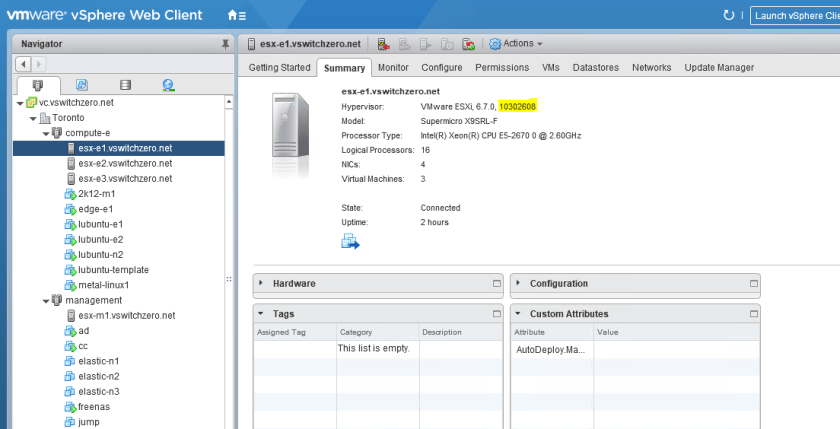Maximize the Hardware panel
Image resolution: width=840 pixels, height=429 pixels.
[x=496, y=284]
